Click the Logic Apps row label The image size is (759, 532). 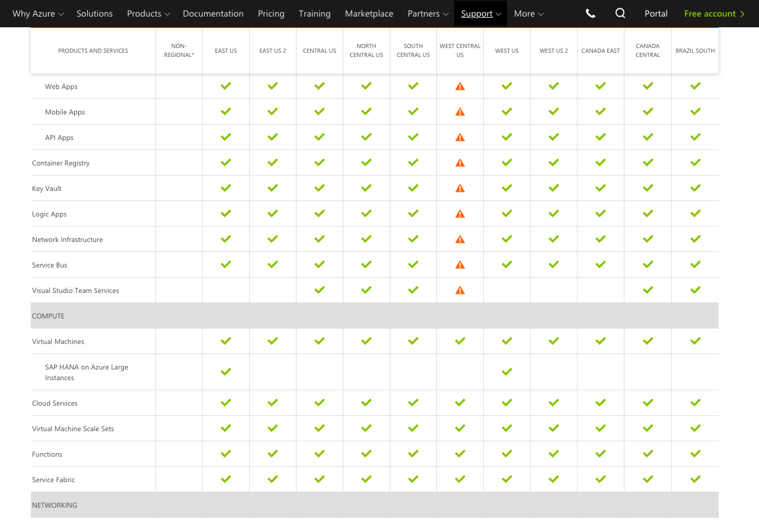tap(49, 214)
